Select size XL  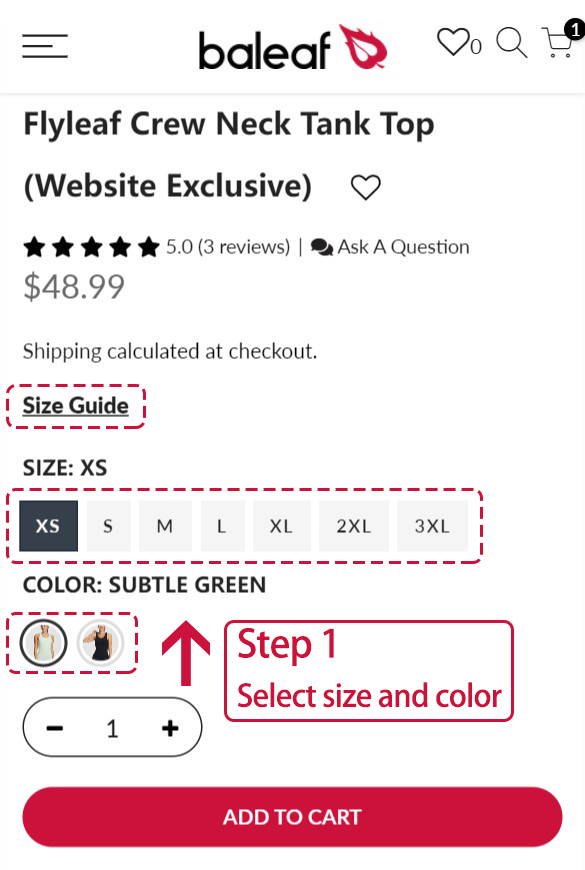coord(281,525)
